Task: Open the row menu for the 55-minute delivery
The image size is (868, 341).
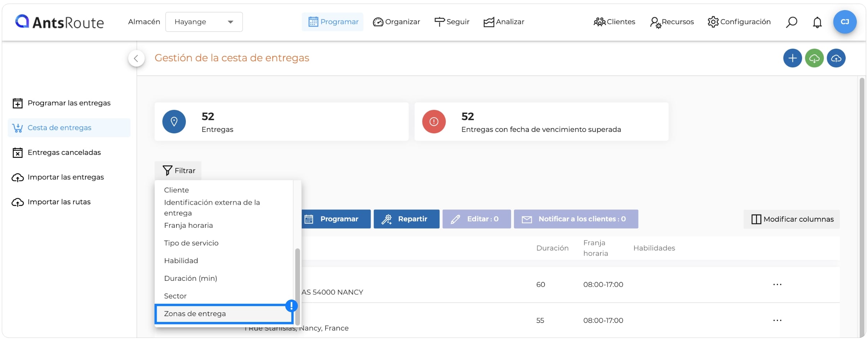Action: pos(777,320)
